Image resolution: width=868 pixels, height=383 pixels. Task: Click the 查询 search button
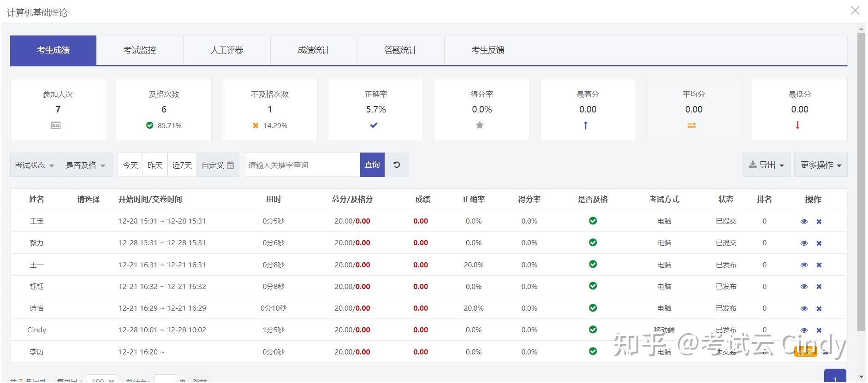point(372,165)
